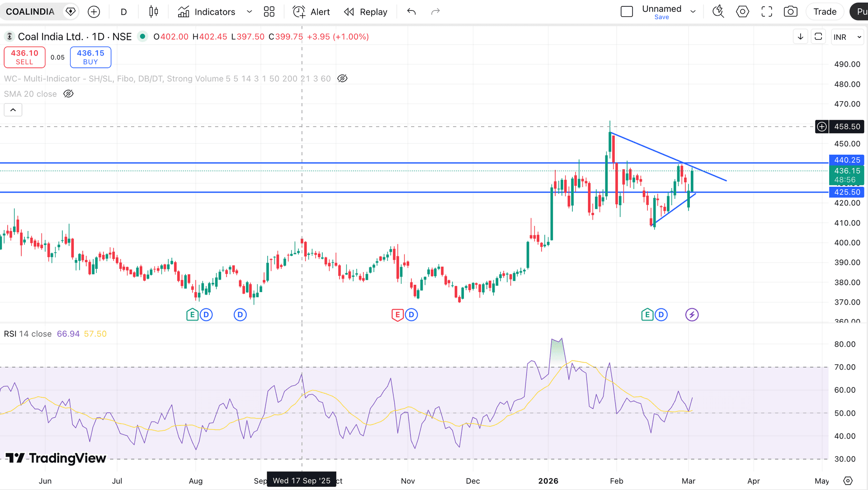Toggle the rounded-square button beside INR
868x490 pixels.
click(x=818, y=37)
